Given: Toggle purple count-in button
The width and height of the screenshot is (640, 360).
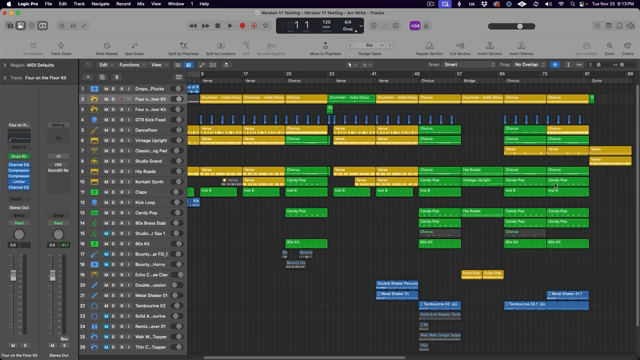Looking at the screenshot, I should pyautogui.click(x=415, y=26).
